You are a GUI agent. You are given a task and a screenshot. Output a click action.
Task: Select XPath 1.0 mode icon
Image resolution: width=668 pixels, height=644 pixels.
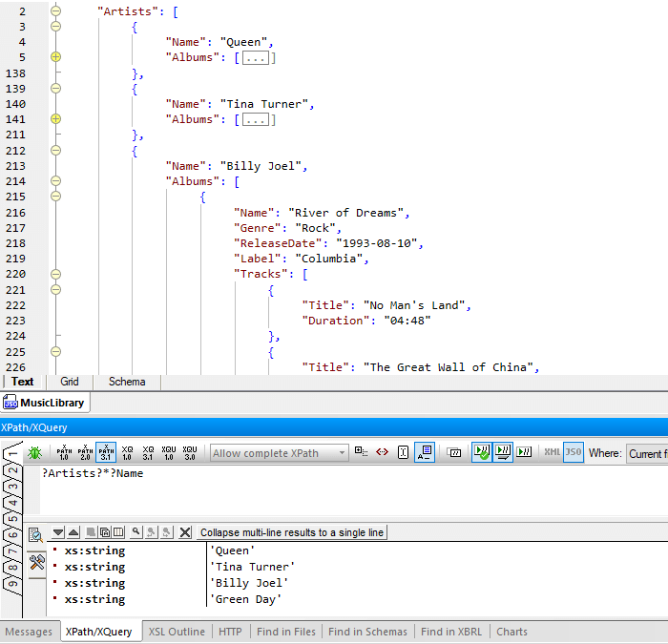[64, 452]
